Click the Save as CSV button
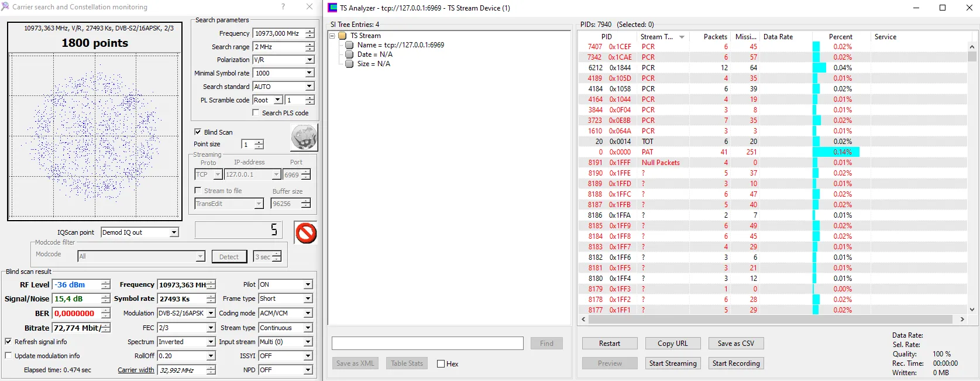 [x=735, y=344]
